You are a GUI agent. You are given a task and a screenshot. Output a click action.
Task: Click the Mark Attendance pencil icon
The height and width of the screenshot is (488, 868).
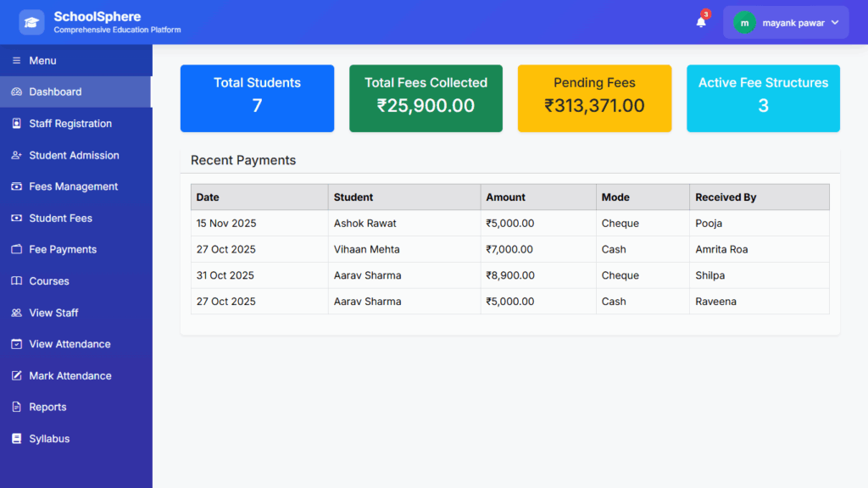coord(16,375)
